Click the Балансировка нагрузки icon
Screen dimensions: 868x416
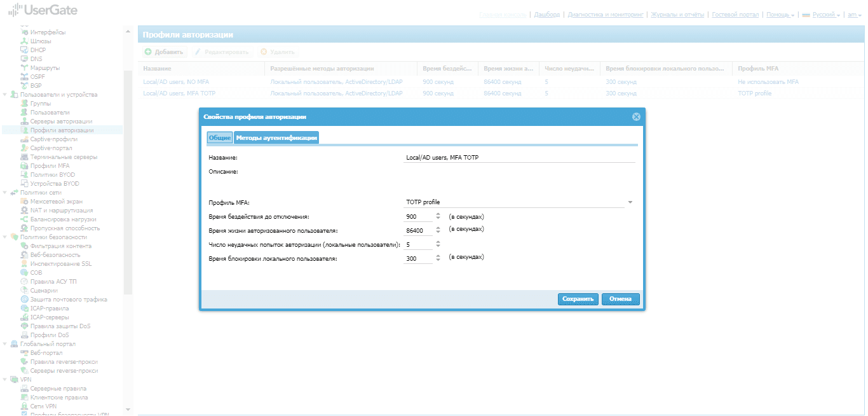tap(25, 219)
